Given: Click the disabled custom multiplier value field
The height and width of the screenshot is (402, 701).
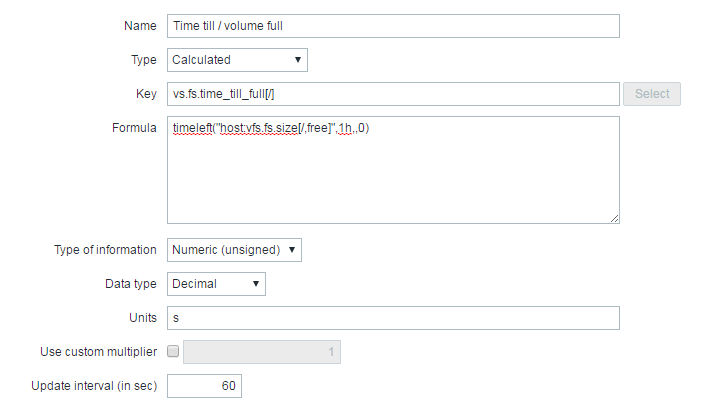Looking at the screenshot, I should 262,352.
